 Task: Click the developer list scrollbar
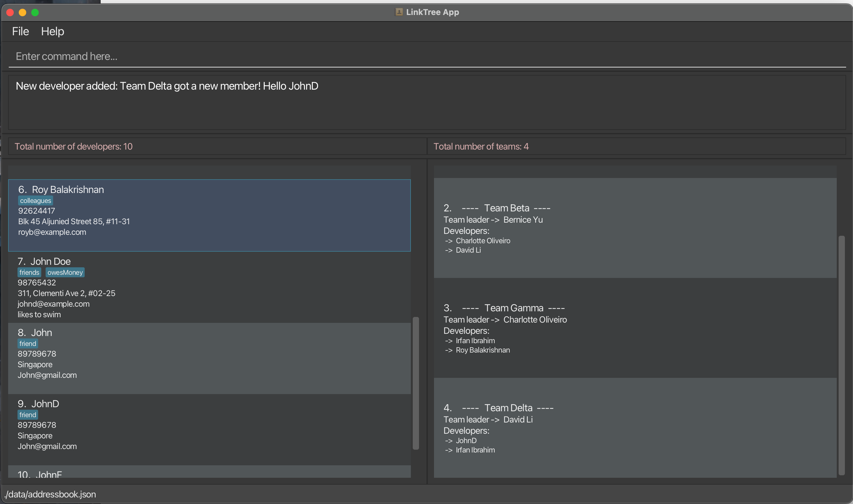[x=416, y=383]
